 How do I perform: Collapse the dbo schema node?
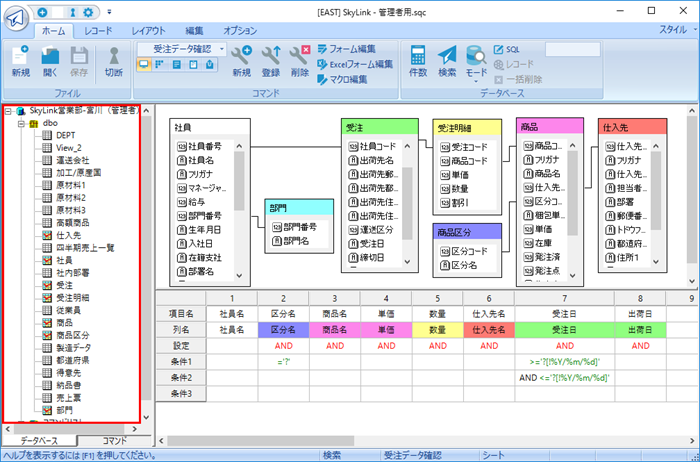tap(21, 124)
